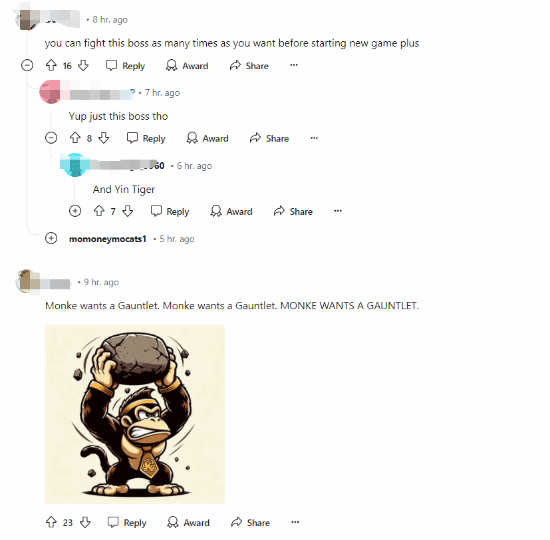Collapse the 'Yup just this boss tho' reply
The width and height of the screenshot is (550, 540).
(51, 138)
